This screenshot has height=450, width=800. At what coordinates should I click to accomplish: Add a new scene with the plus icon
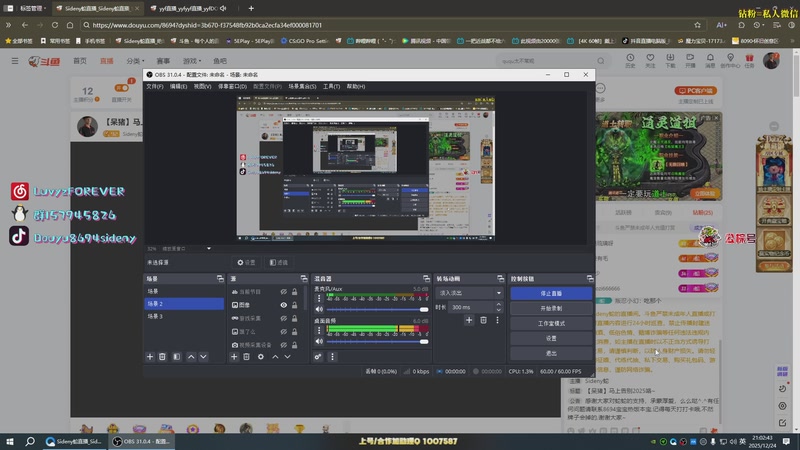click(x=150, y=356)
